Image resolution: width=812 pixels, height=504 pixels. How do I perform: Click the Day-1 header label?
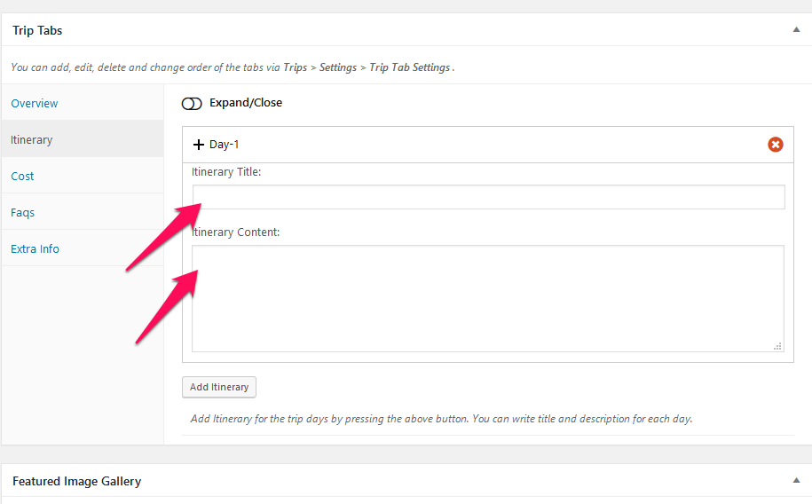click(225, 145)
